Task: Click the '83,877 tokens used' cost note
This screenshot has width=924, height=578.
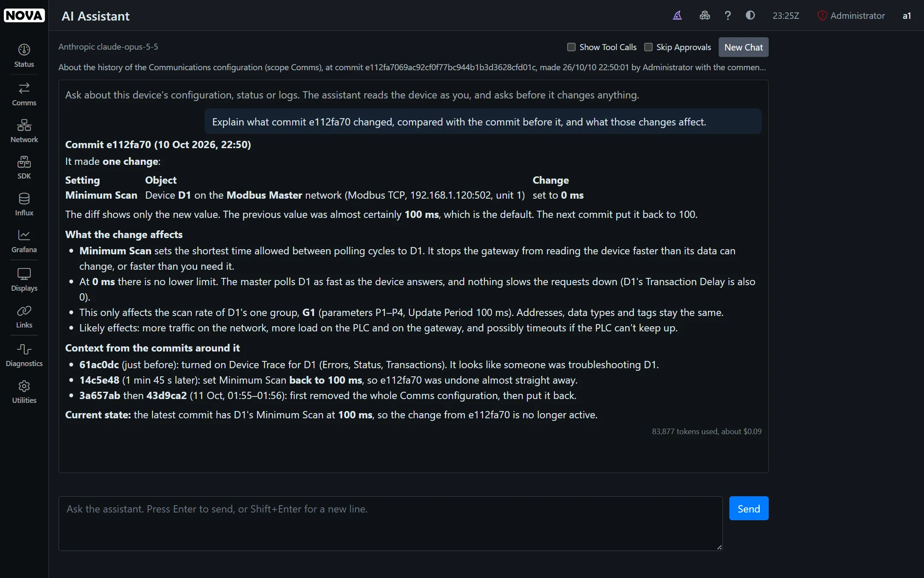Action: [707, 432]
